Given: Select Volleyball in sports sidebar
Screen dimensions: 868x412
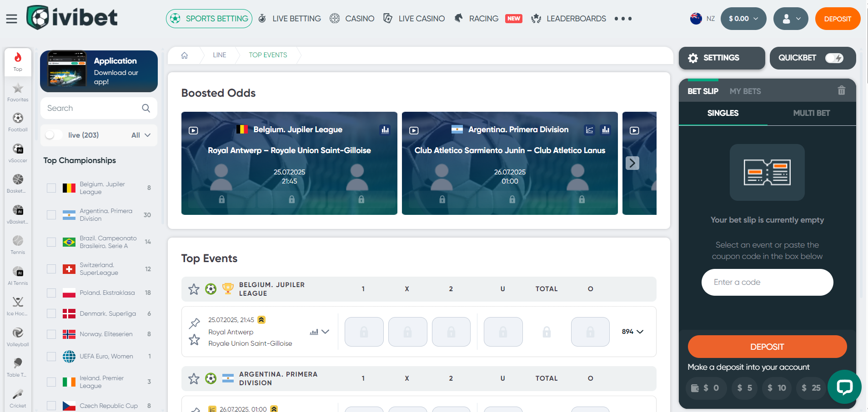Looking at the screenshot, I should (18, 337).
